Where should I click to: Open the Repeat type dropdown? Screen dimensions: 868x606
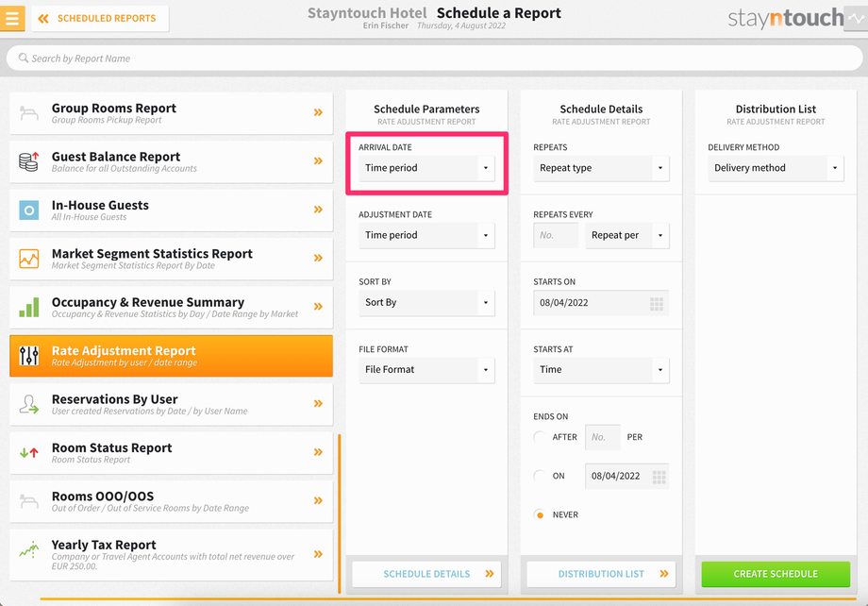coord(601,168)
